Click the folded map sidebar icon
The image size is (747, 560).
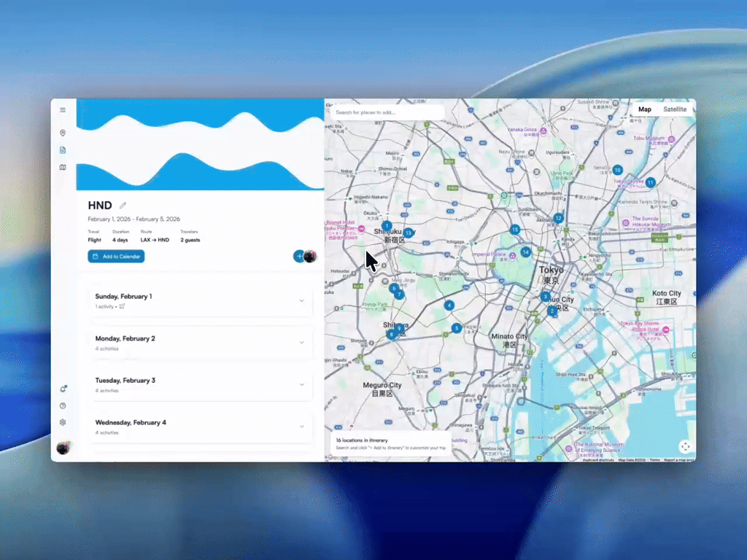click(x=63, y=167)
